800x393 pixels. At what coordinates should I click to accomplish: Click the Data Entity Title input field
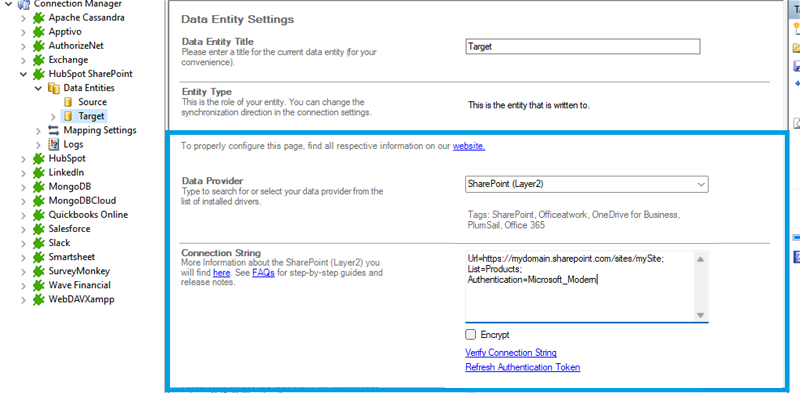point(583,46)
